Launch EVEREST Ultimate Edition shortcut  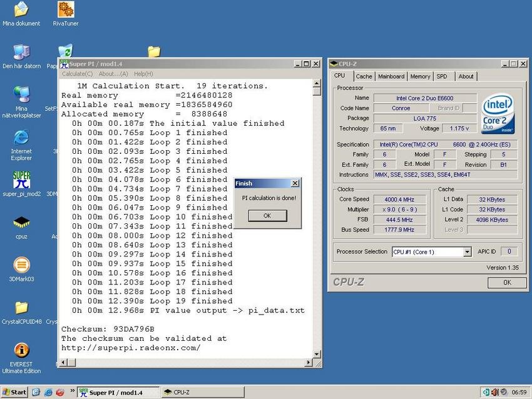21,358
